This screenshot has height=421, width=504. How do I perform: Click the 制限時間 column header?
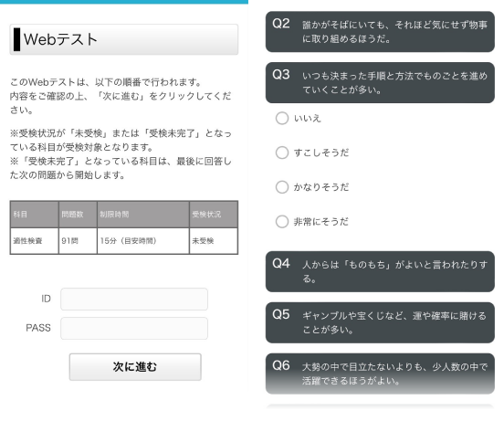pyautogui.click(x=143, y=215)
